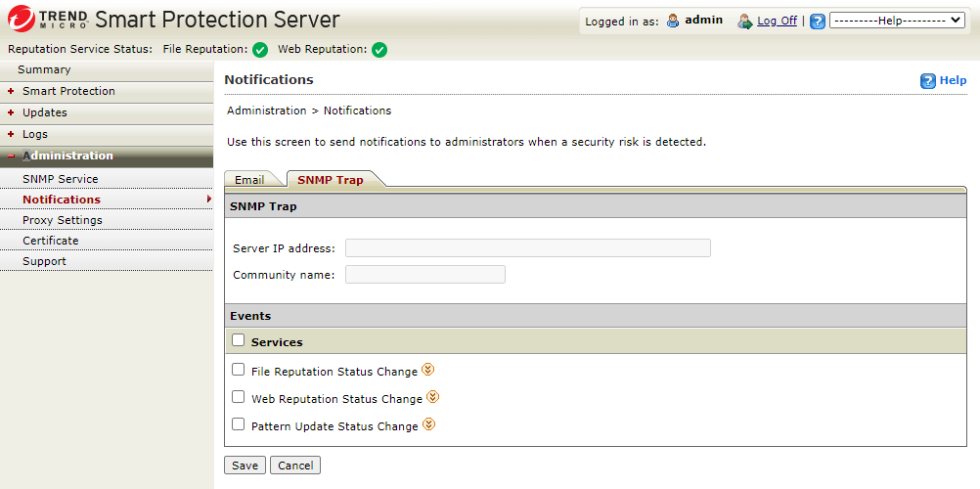Tick the Web Reputation Status Change checkbox
This screenshot has width=980, height=489.
[x=238, y=397]
